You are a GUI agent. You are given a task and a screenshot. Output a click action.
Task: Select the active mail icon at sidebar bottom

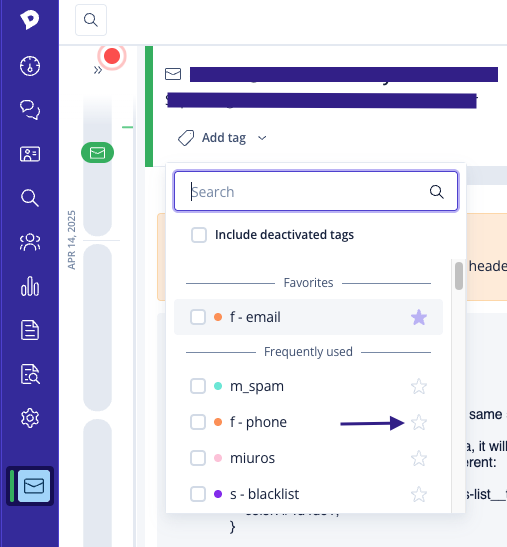coord(34,486)
